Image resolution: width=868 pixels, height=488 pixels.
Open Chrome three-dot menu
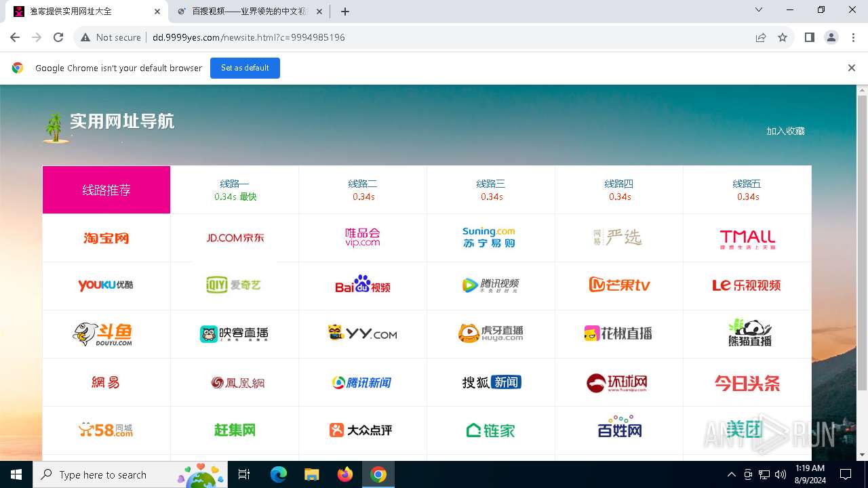click(x=853, y=37)
